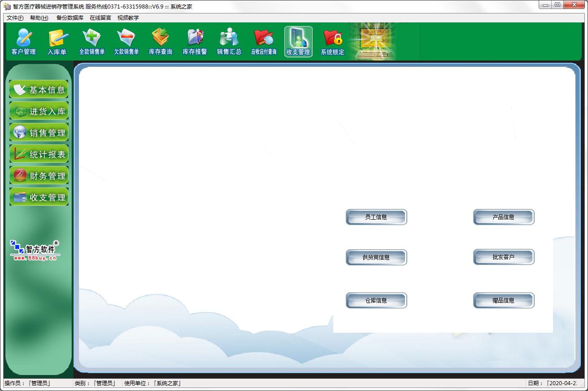Image resolution: width=588 pixels, height=391 pixels.
Task: Click 类别 status bar entry
Action: click(x=95, y=383)
